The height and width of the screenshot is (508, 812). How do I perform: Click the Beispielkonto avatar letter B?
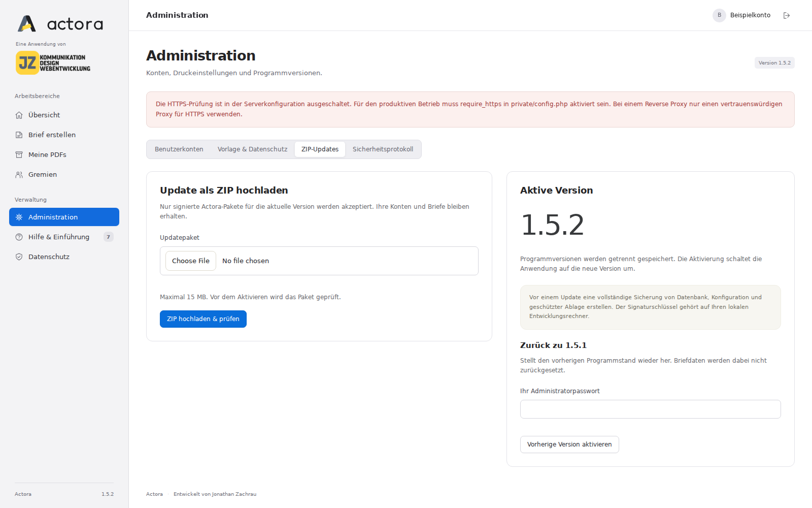(719, 15)
